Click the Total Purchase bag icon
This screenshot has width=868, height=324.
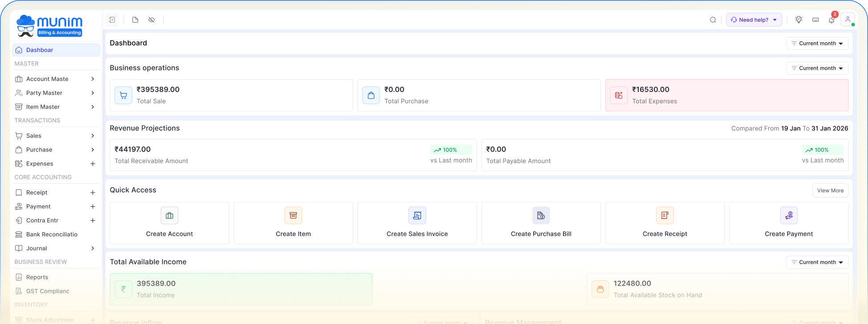tap(371, 95)
